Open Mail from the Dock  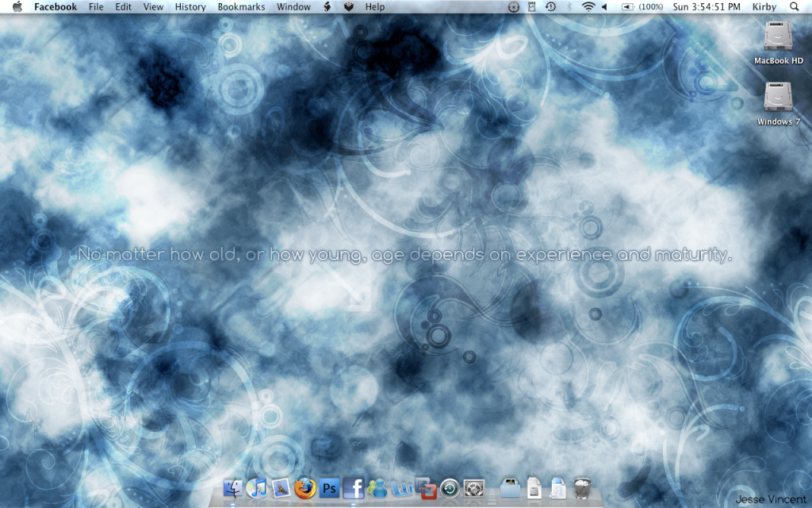pos(281,488)
